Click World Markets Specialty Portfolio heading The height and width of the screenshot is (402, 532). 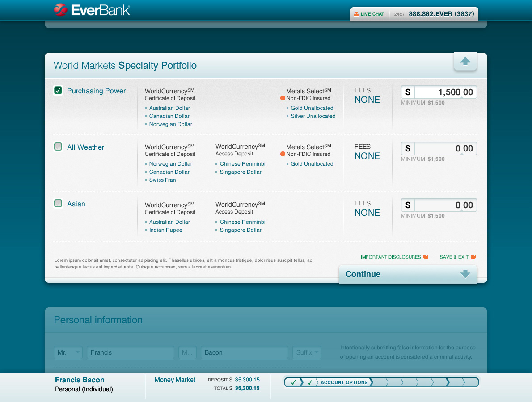click(125, 65)
